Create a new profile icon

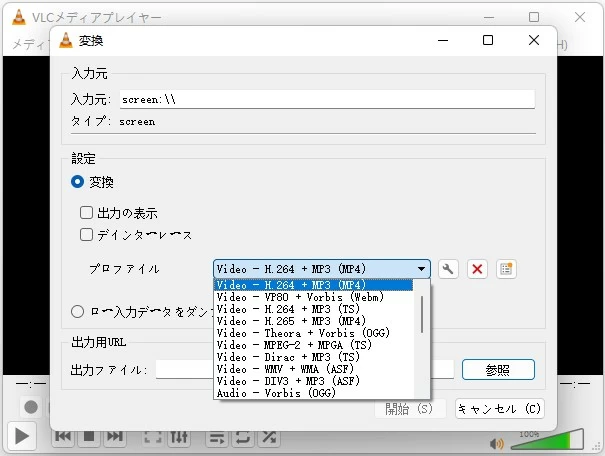[x=506, y=269]
